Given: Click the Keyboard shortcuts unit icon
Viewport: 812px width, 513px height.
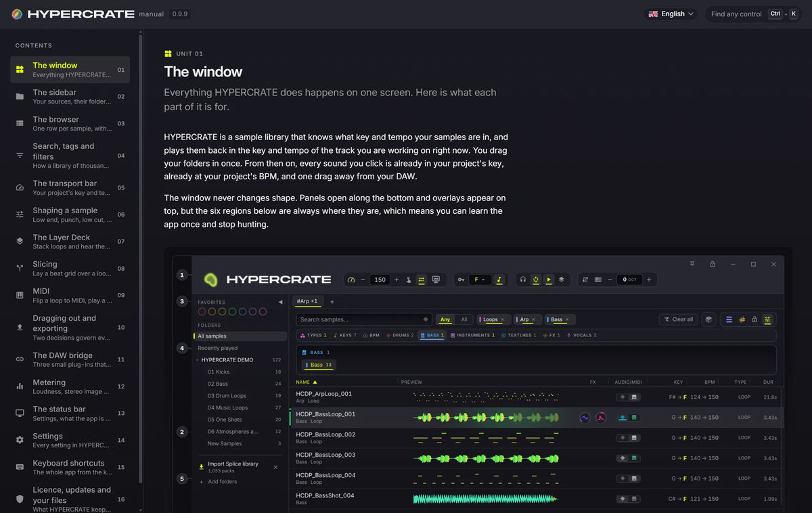Looking at the screenshot, I should [20, 467].
